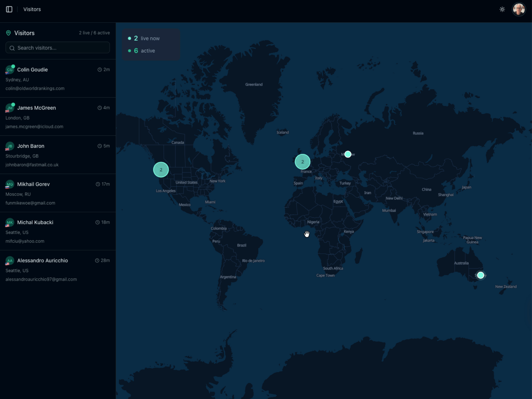The width and height of the screenshot is (532, 399).
Task: Click the green live dot on James McGreen
Action: tap(13, 104)
